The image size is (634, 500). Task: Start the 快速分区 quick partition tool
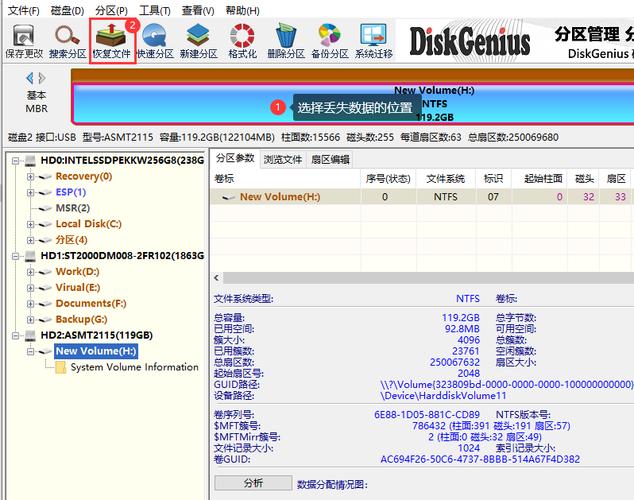[155, 41]
